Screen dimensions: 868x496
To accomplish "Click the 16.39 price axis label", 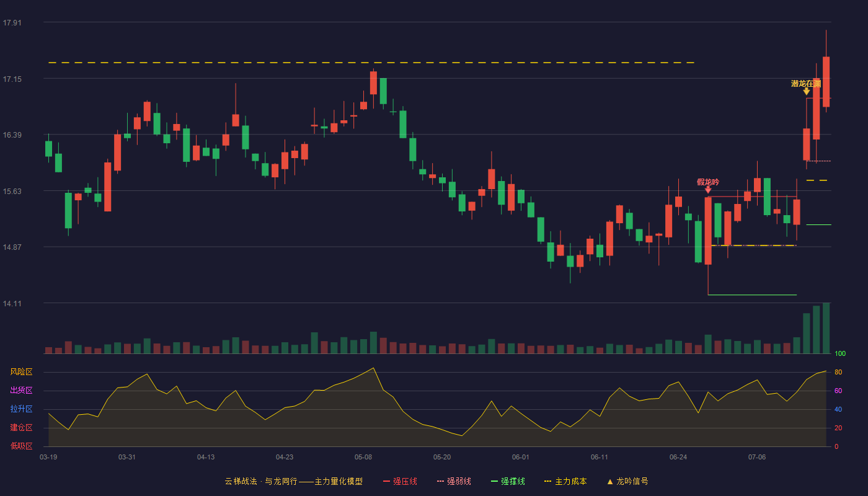I will (x=12, y=135).
